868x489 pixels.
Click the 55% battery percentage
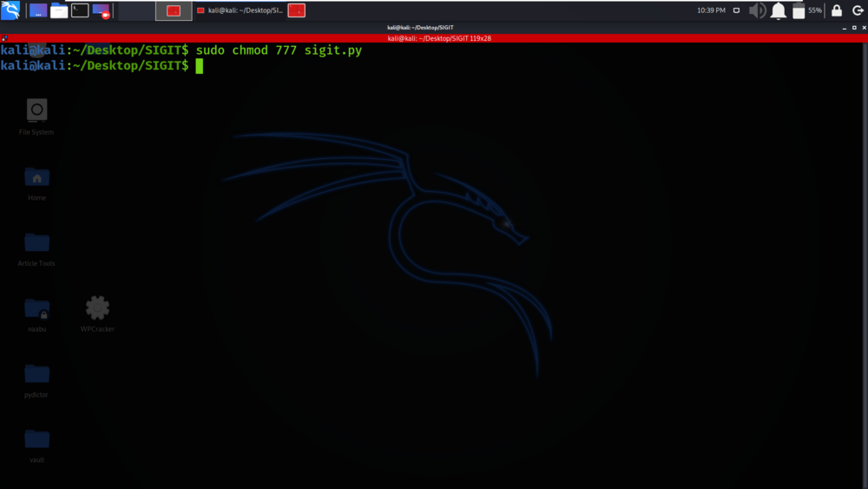[x=815, y=10]
